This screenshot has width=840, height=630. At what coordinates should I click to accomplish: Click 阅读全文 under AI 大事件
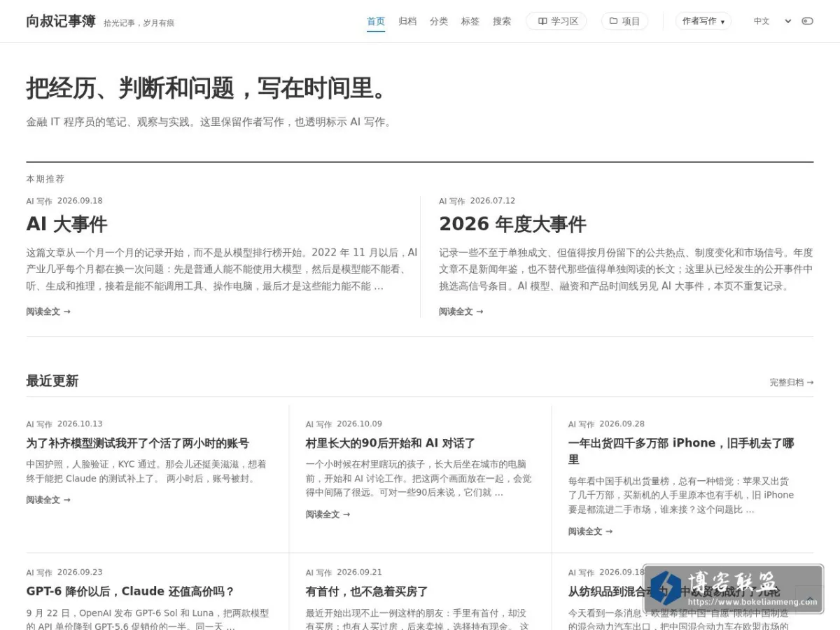pos(48,311)
